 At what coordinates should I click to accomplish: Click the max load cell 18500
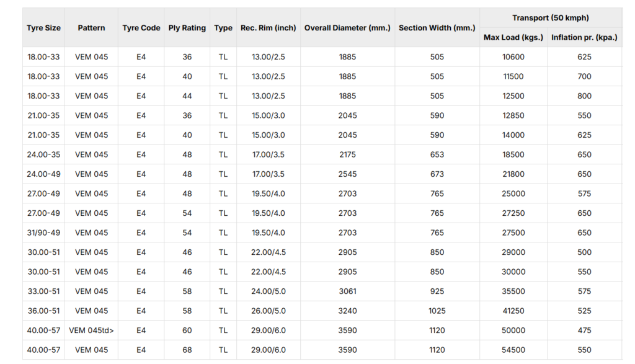click(x=513, y=154)
